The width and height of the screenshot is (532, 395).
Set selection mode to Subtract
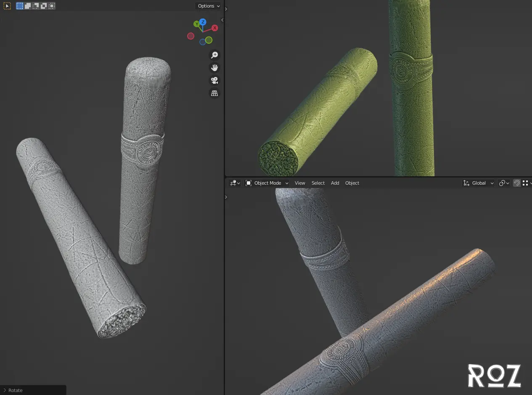(36, 6)
